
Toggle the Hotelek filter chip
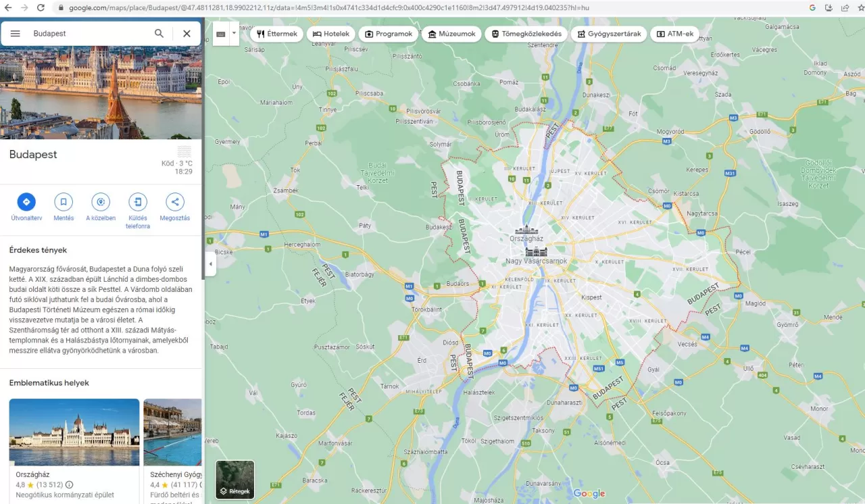(x=330, y=33)
